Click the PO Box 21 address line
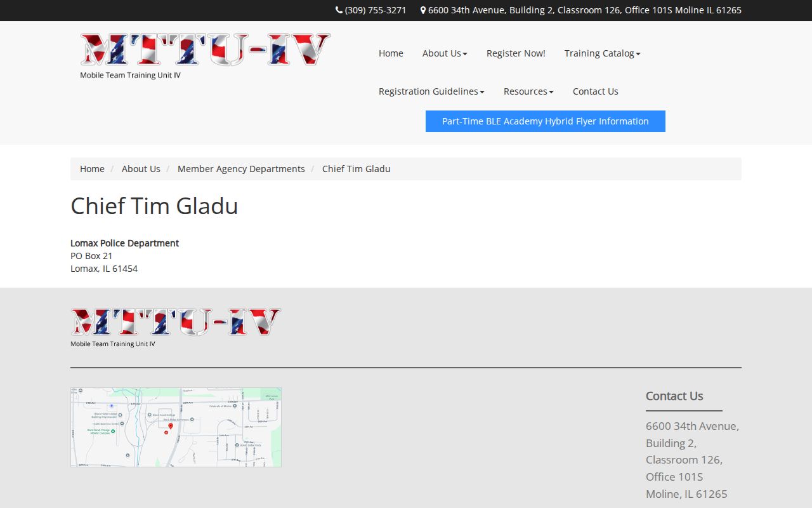Viewport: 812px width, 508px height. (91, 256)
